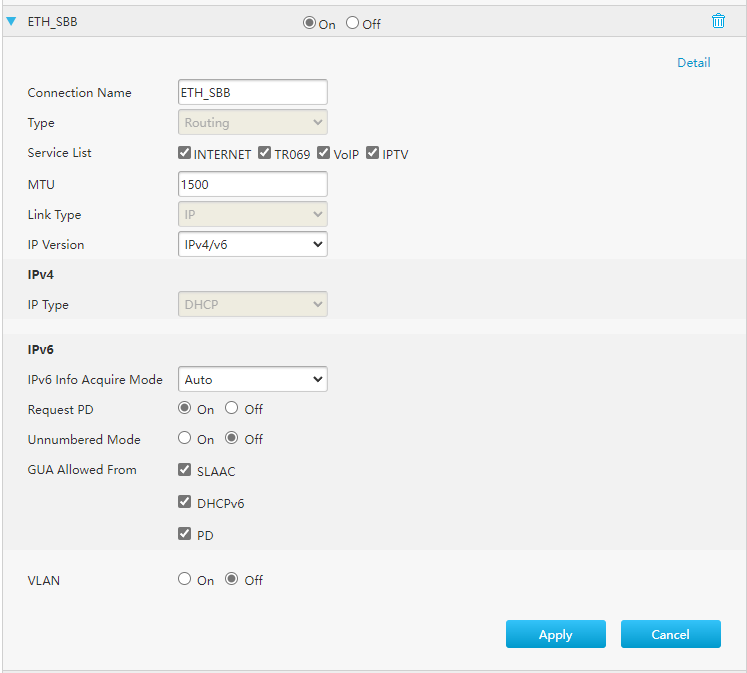747x673 pixels.
Task: Uncheck the INTERNET service checkbox
Action: click(x=184, y=152)
